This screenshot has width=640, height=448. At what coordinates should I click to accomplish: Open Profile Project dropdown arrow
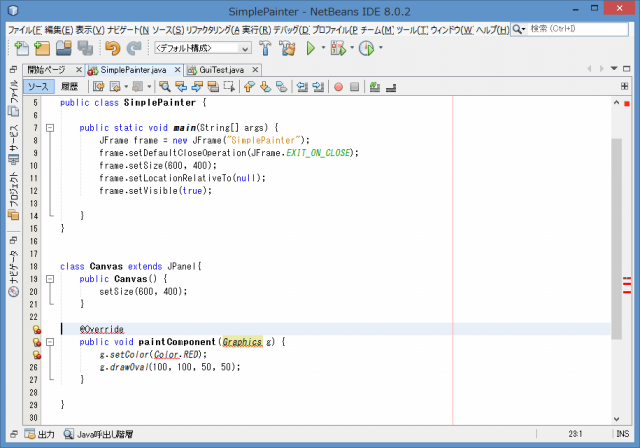[381, 48]
